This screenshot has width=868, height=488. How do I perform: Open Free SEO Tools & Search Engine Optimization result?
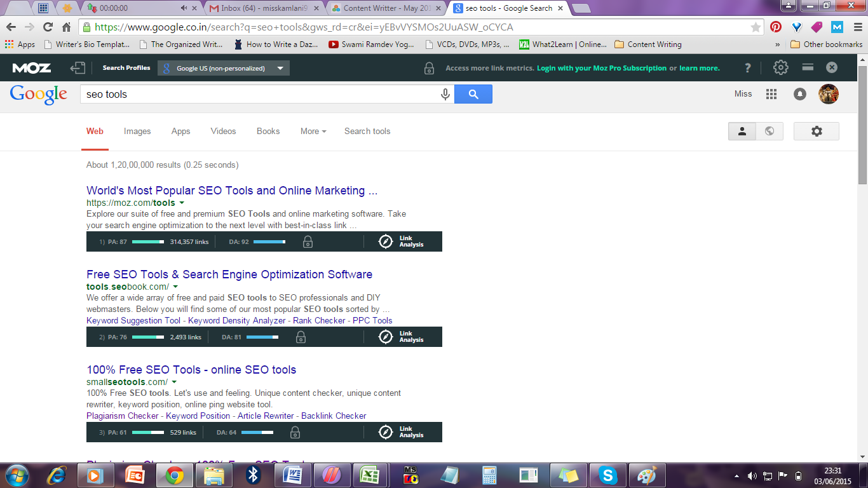[229, 274]
